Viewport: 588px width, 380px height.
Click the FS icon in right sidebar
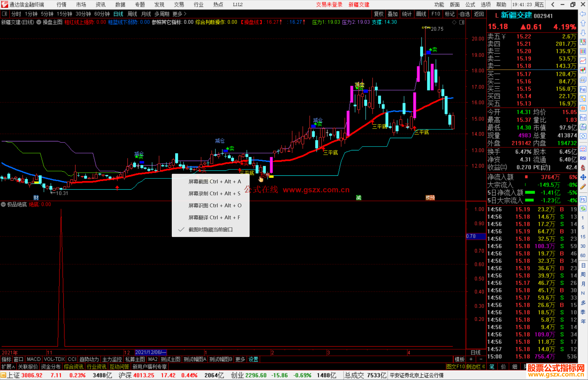pyautogui.click(x=583, y=199)
